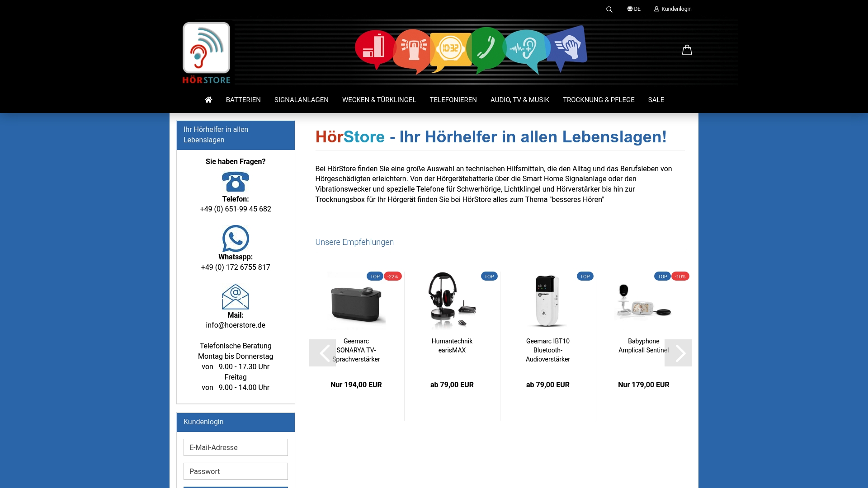Click the person icon next to Kundenlogin
868x488 pixels.
point(656,9)
